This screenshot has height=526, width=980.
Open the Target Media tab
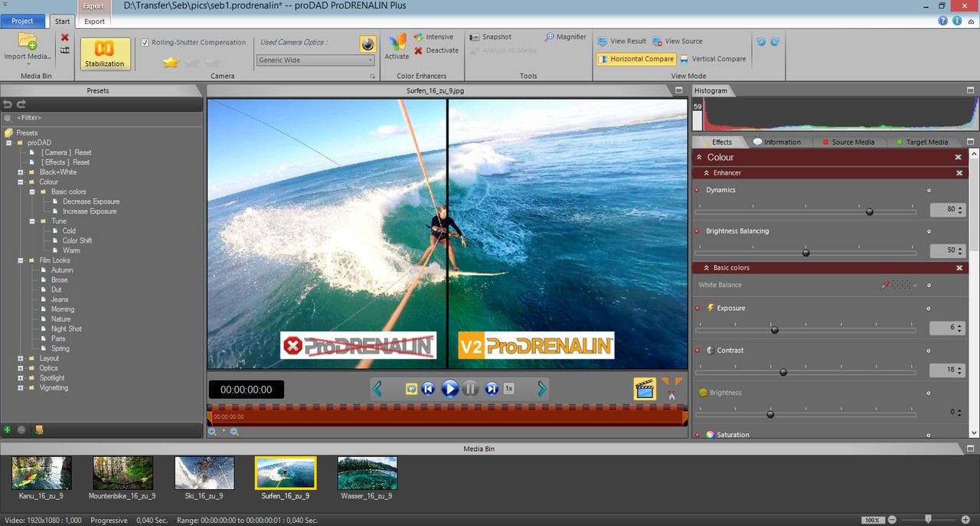coord(922,142)
